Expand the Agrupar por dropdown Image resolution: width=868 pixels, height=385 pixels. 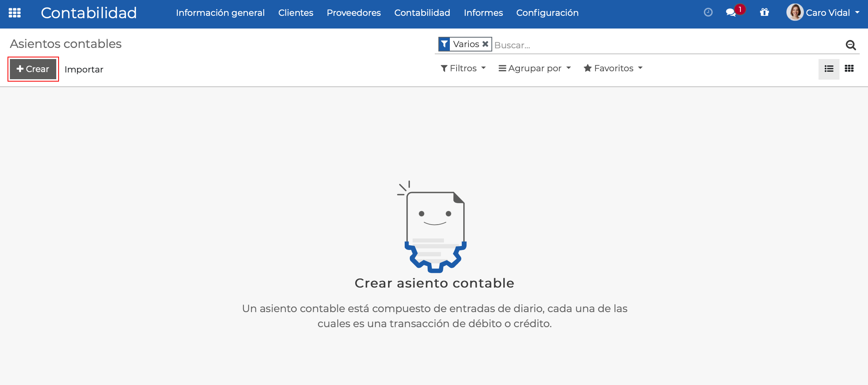pos(535,68)
